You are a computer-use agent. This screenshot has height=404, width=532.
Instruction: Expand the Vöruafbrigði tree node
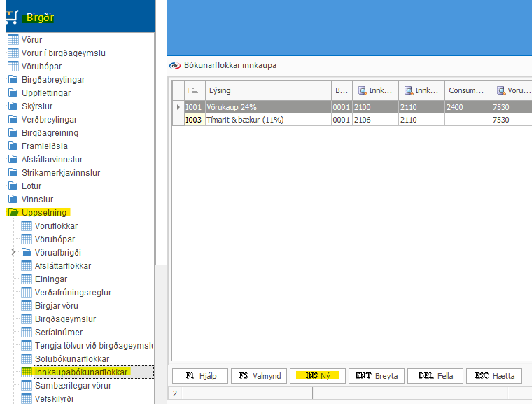click(x=14, y=252)
